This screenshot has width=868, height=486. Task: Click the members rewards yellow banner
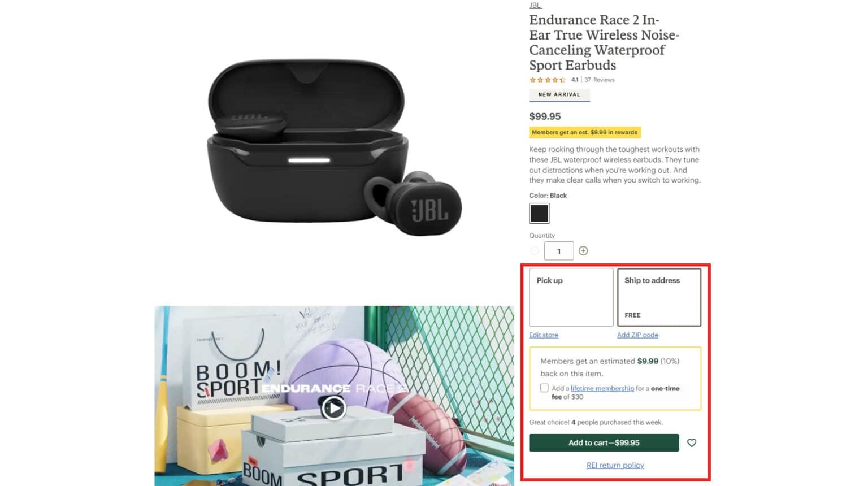585,132
